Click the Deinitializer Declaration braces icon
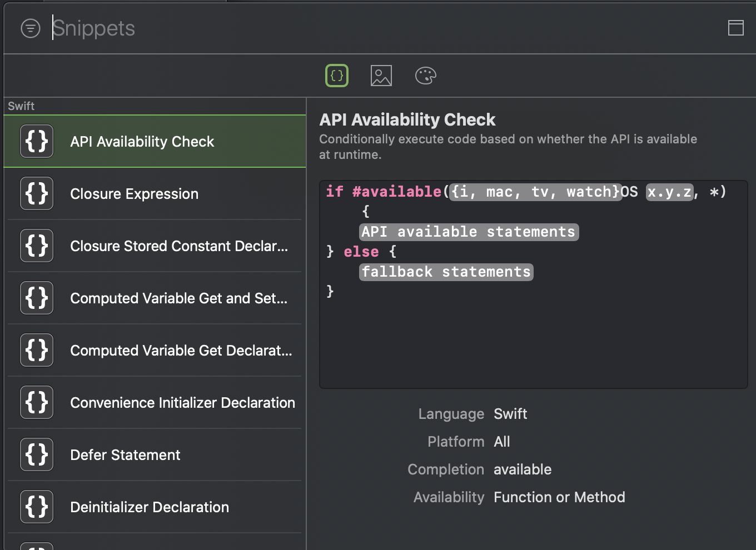 click(x=37, y=507)
